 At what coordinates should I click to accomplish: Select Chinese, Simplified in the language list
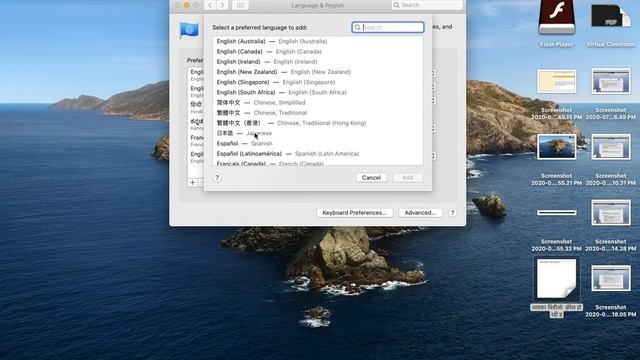(x=318, y=102)
